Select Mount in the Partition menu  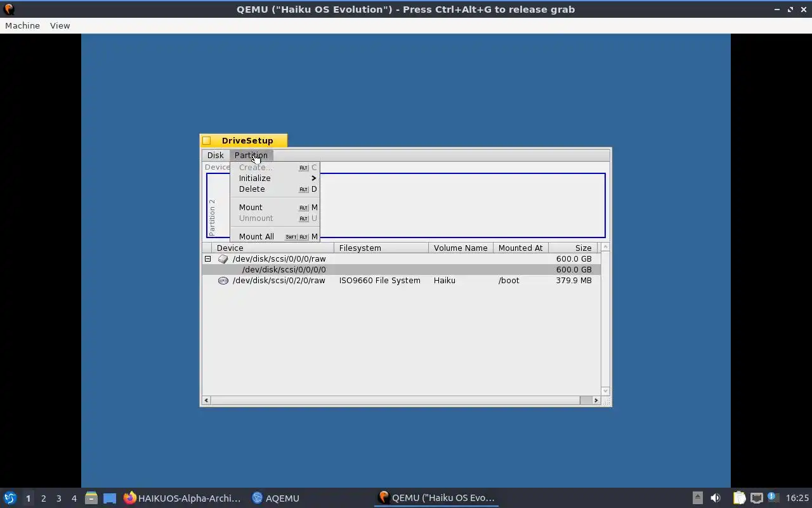pyautogui.click(x=275, y=207)
